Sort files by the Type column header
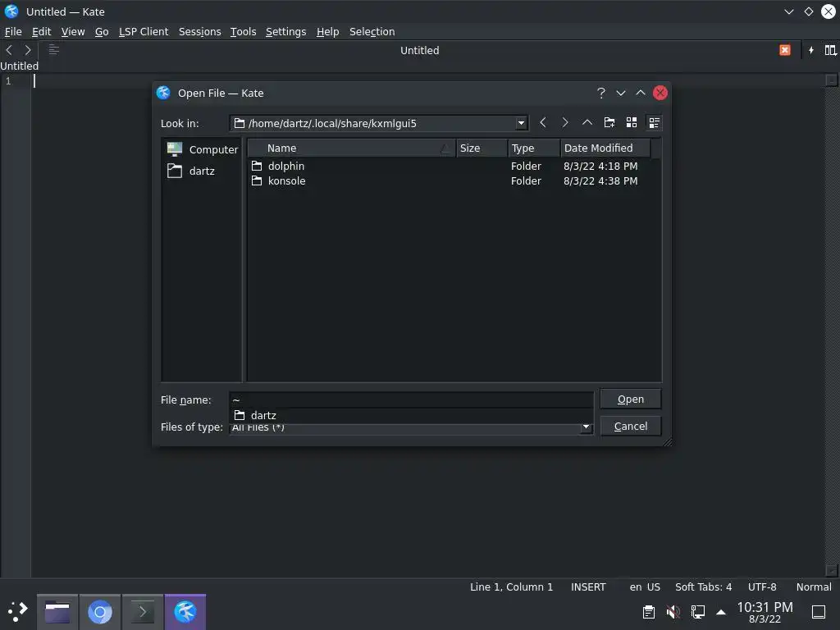840x630 pixels. click(x=533, y=148)
